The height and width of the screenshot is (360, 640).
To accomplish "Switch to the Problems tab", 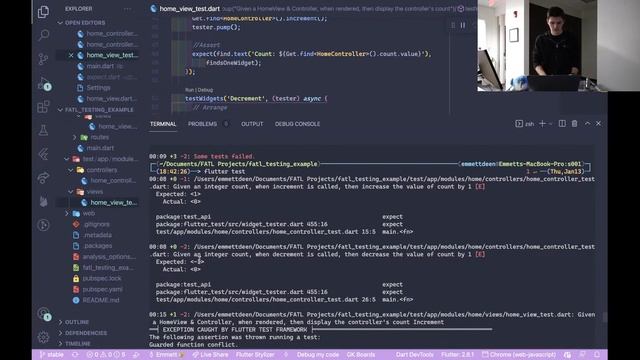I will (x=202, y=124).
